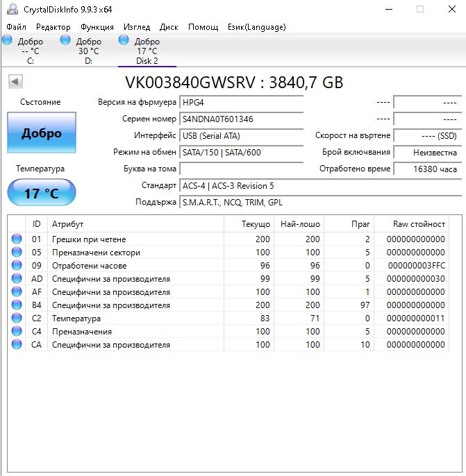466x476 pixels.
Task: Select the Отработени часове row text
Action: (x=90, y=266)
